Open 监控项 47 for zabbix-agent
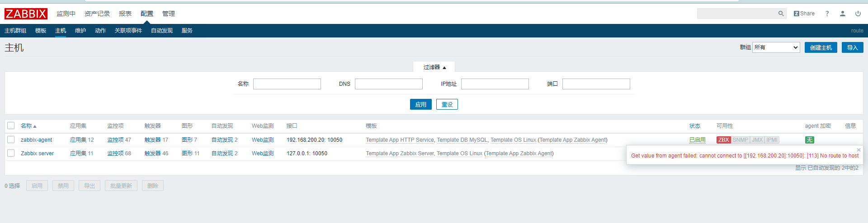This screenshot has height=223, width=868. [116, 140]
